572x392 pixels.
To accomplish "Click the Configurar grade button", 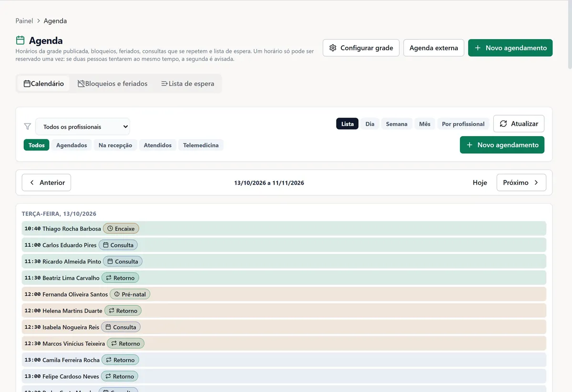I will point(361,48).
